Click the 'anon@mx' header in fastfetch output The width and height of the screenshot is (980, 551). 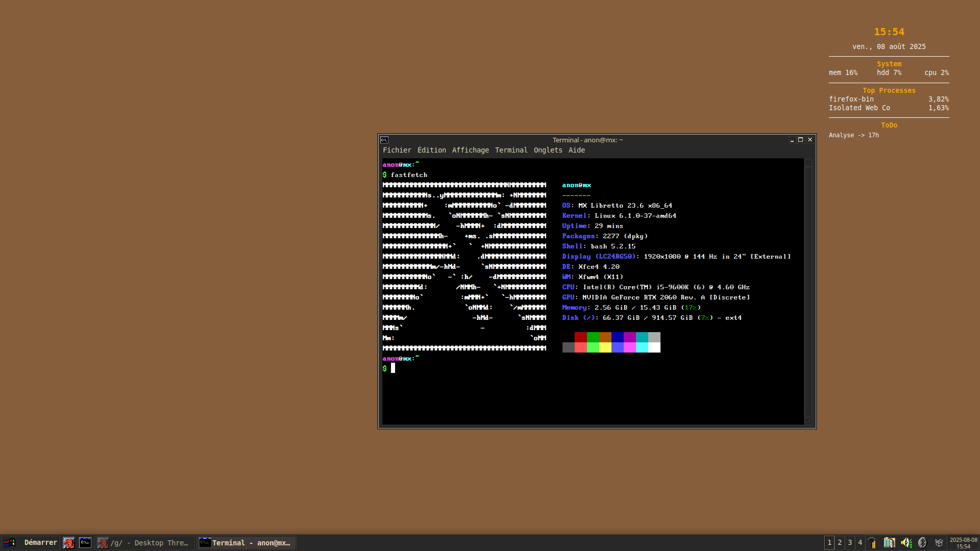coord(577,185)
